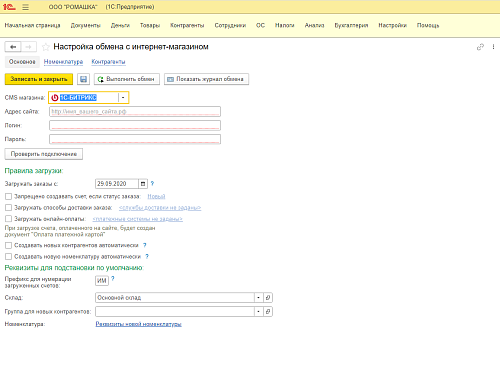
Task: Click the Группа для новых контрагентов field
Action: 175,312
